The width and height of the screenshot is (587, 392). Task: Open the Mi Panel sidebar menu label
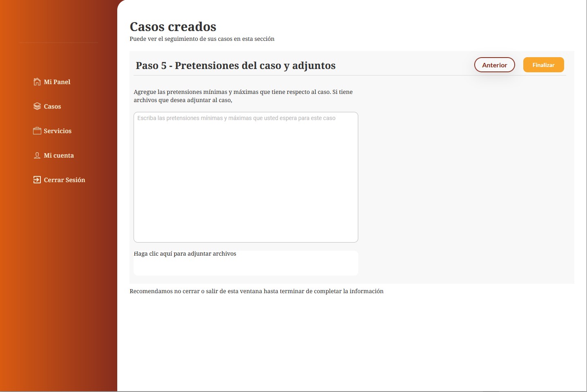[x=57, y=82]
